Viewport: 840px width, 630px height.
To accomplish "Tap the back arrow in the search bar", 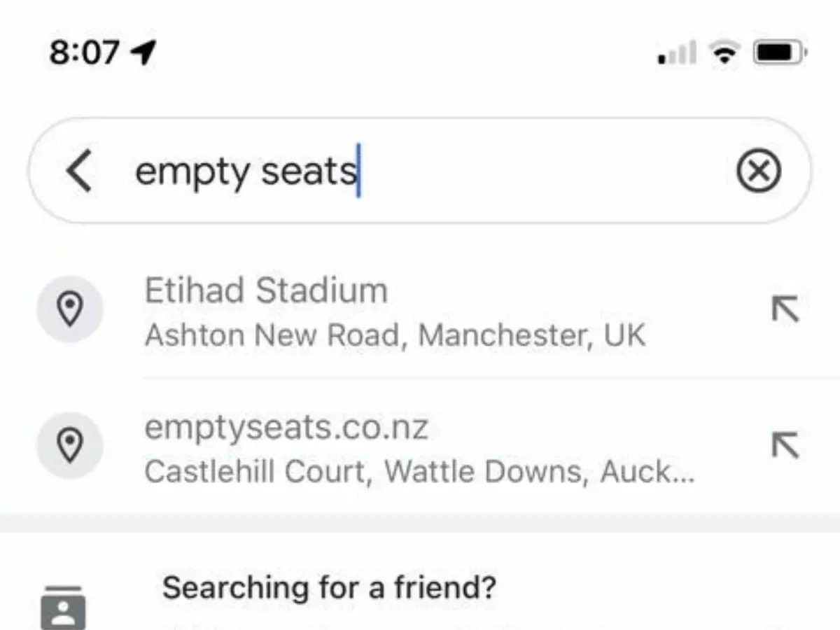I will coord(79,170).
